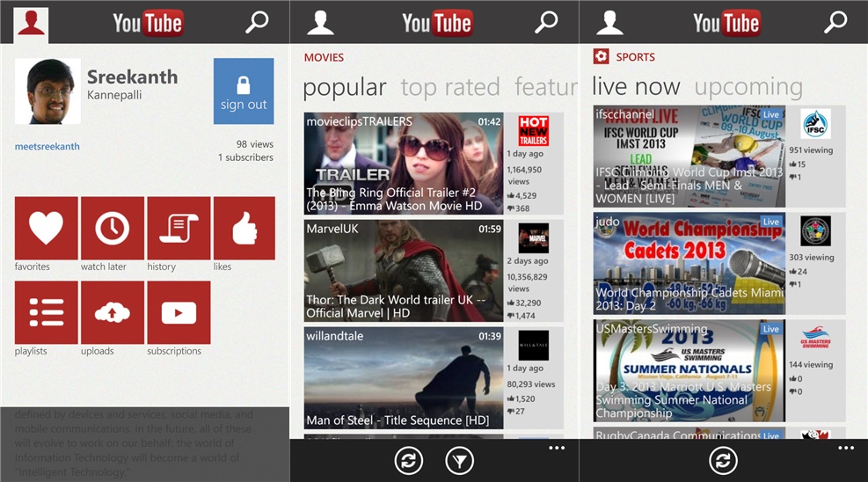Open the subscriptions play tile
The width and height of the screenshot is (868, 482).
[179, 312]
